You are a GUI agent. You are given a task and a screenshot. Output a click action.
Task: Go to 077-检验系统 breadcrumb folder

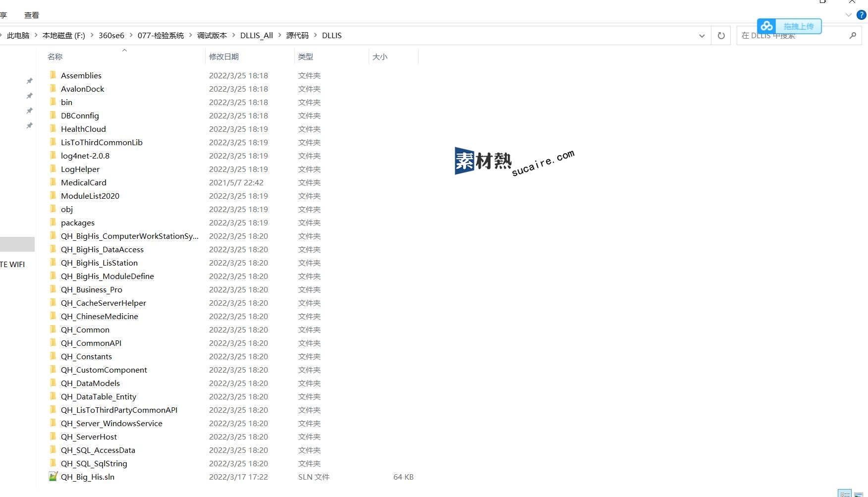[161, 35]
